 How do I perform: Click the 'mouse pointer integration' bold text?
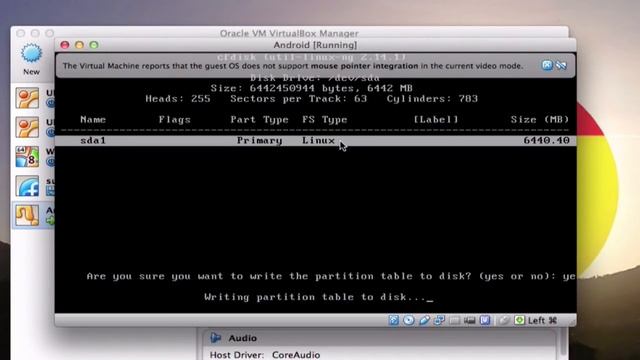click(364, 66)
